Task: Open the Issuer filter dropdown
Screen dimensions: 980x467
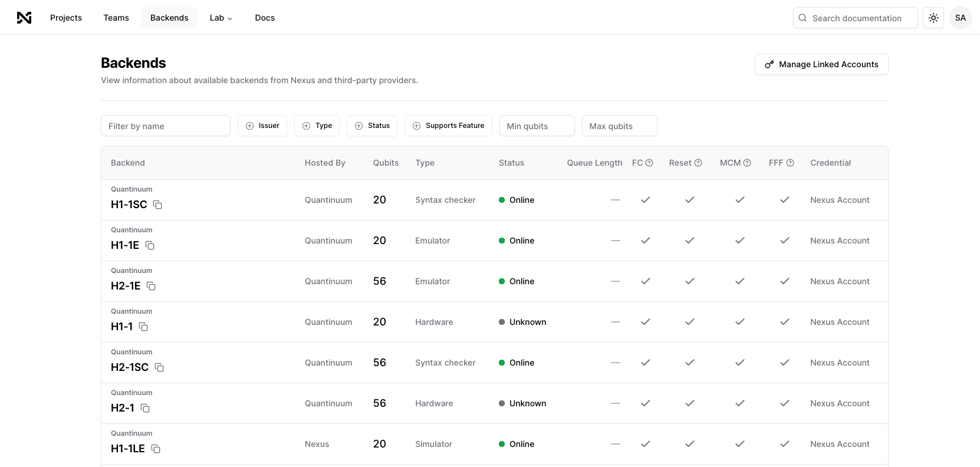Action: coord(262,126)
